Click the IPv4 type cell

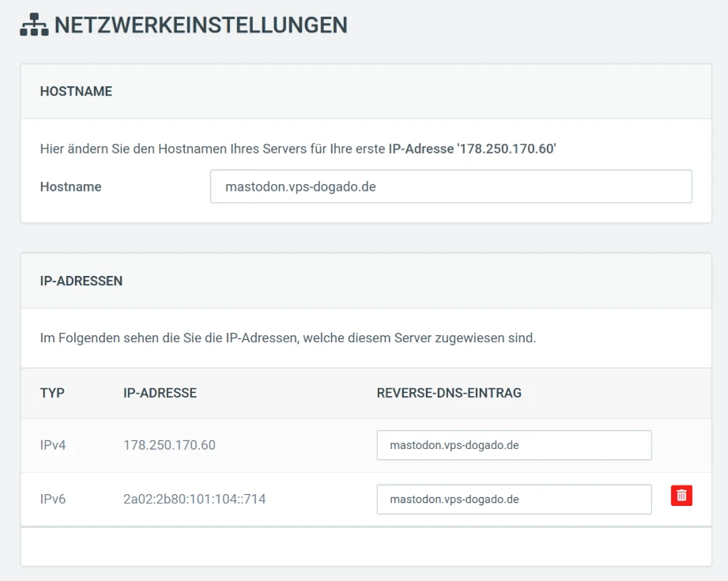(x=53, y=445)
